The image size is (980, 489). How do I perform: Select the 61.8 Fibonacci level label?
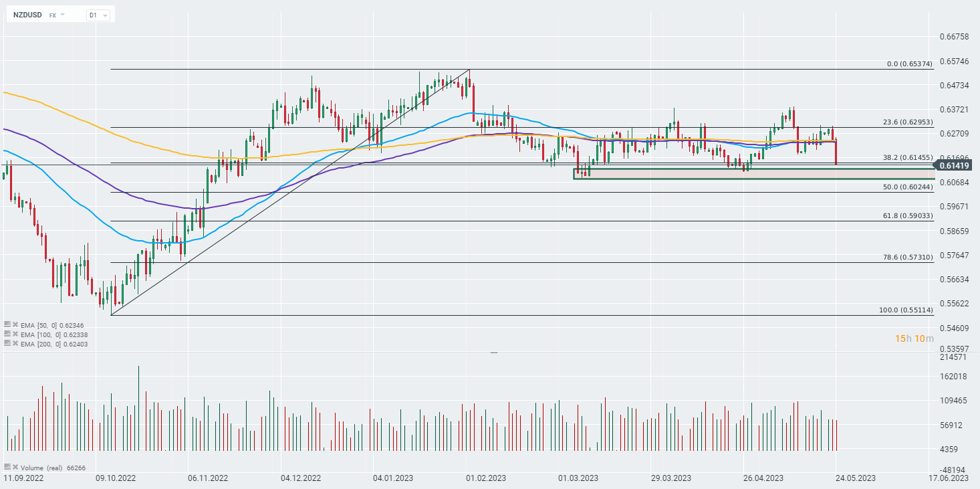click(907, 216)
